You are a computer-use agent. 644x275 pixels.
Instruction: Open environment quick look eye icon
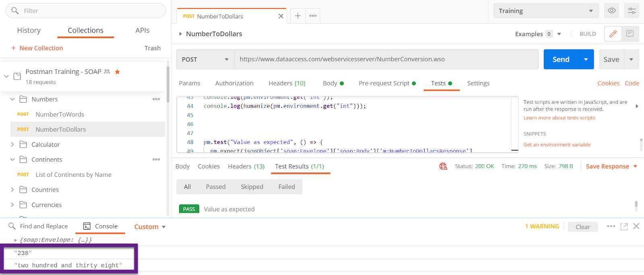click(x=612, y=10)
